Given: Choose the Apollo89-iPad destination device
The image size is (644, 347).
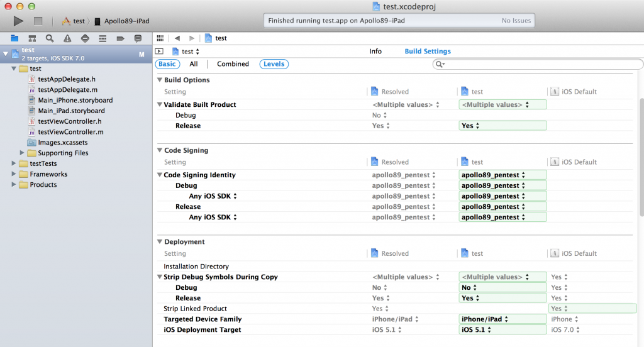Looking at the screenshot, I should pyautogui.click(x=122, y=21).
